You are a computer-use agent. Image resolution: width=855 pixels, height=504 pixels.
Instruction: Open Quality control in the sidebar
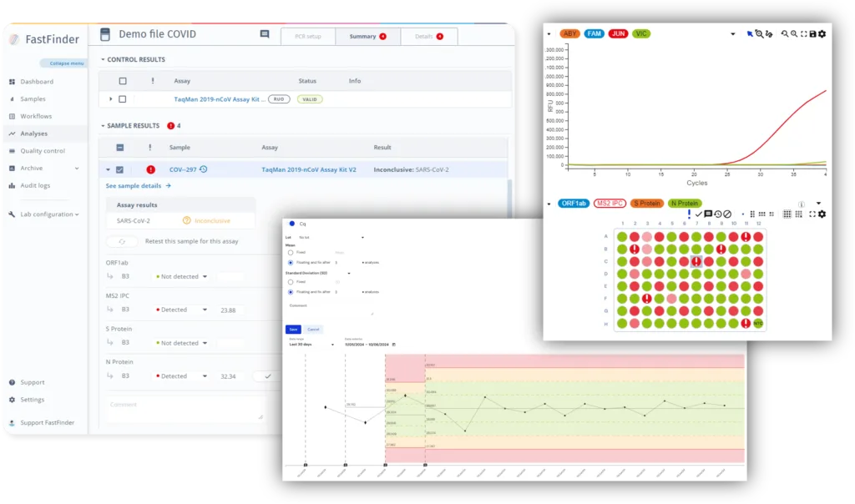coord(43,151)
